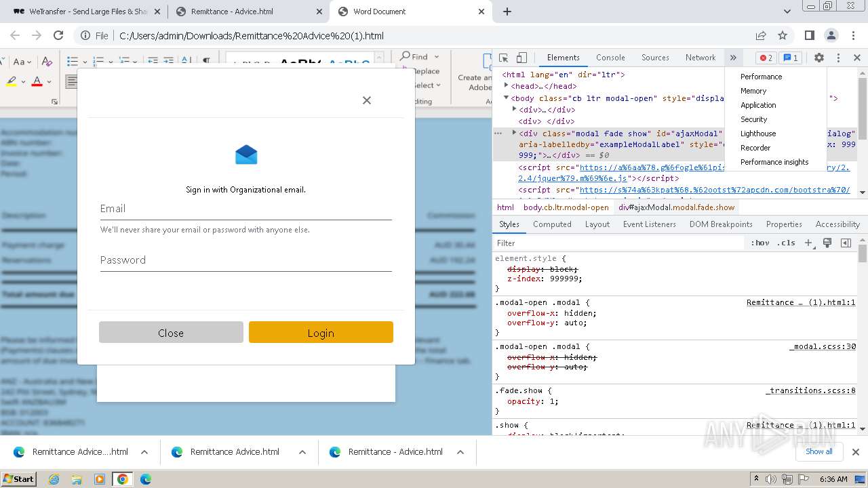Open a new browser tab
The width and height of the screenshot is (868, 488).
click(507, 12)
